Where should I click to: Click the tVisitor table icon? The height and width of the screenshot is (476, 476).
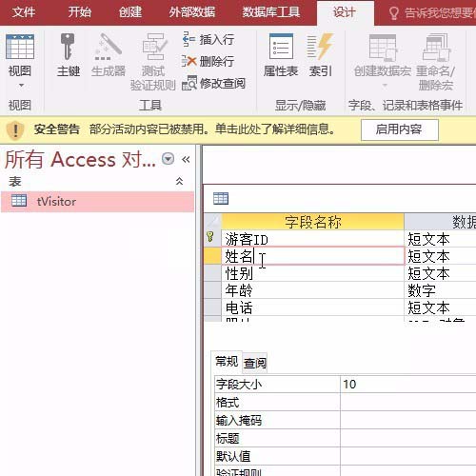pos(19,201)
